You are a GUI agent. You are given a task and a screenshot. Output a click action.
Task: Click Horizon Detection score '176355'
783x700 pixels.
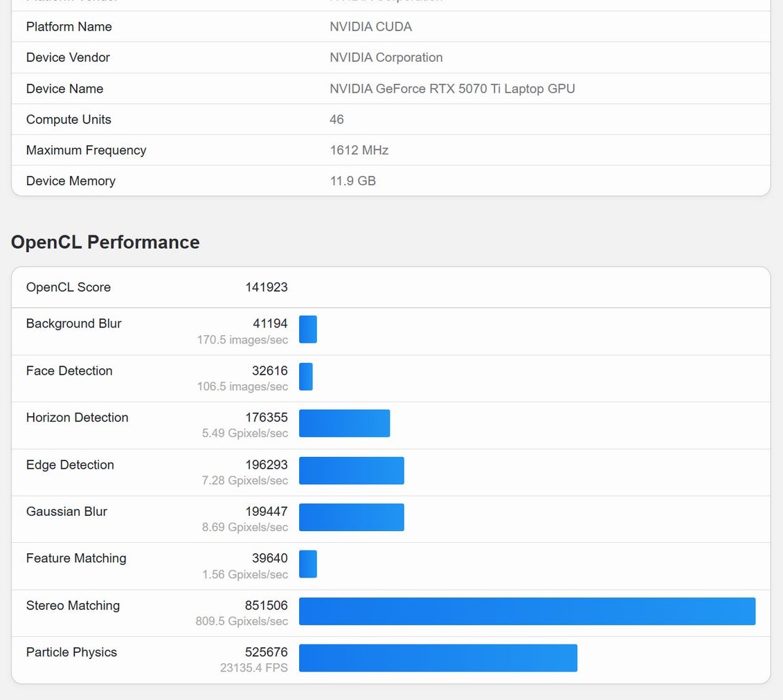pos(267,418)
